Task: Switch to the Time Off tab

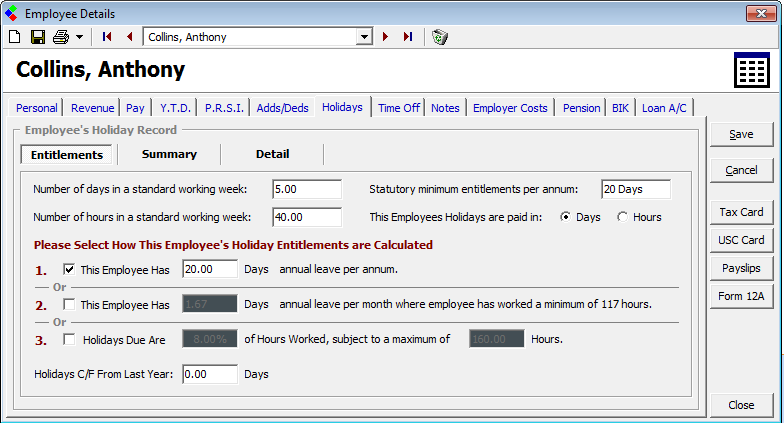Action: pyautogui.click(x=399, y=108)
